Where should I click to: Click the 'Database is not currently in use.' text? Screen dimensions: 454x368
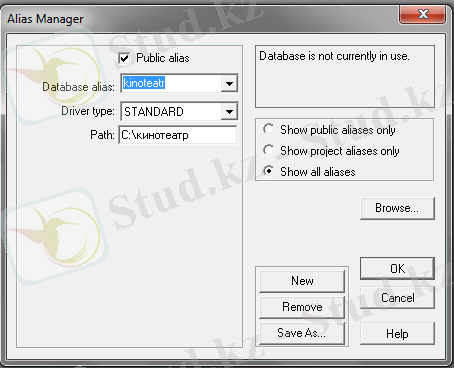334,56
